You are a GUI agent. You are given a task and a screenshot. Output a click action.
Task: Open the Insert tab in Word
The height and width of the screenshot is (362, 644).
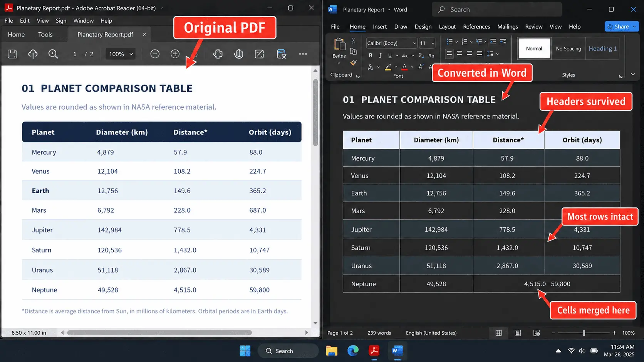380,27
